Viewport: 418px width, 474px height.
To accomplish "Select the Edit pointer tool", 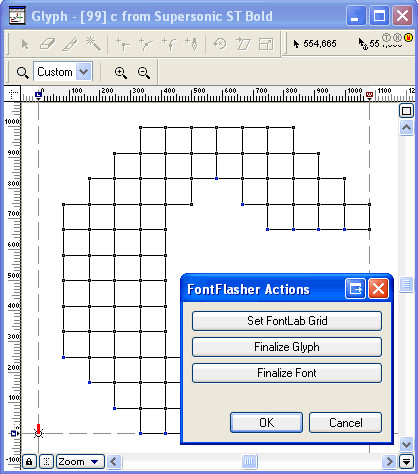I will (25, 44).
